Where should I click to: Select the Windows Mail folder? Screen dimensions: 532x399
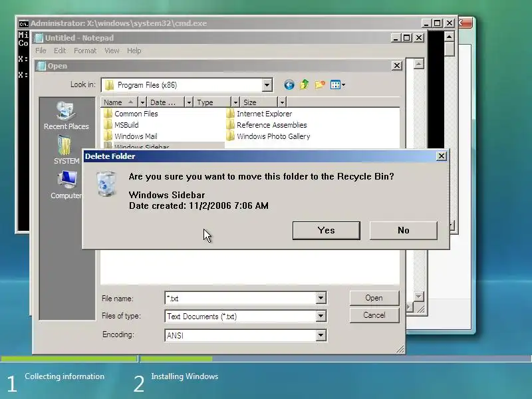point(130,136)
